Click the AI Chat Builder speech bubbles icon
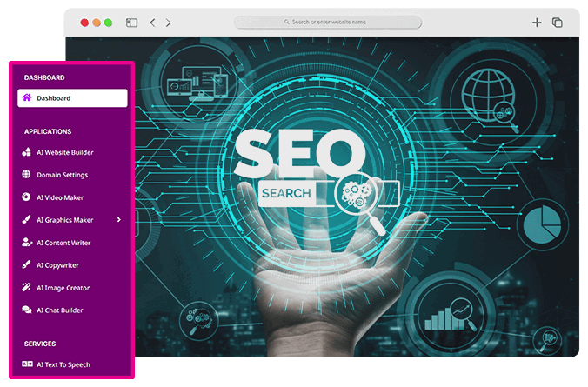This screenshot has height=387, width=588. pos(27,310)
